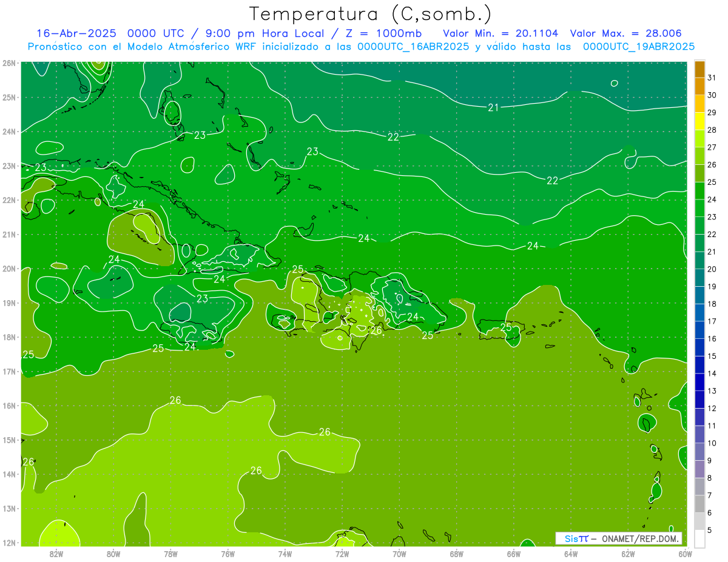
Task: Click the '21' contour label on the map
Action: coord(493,107)
